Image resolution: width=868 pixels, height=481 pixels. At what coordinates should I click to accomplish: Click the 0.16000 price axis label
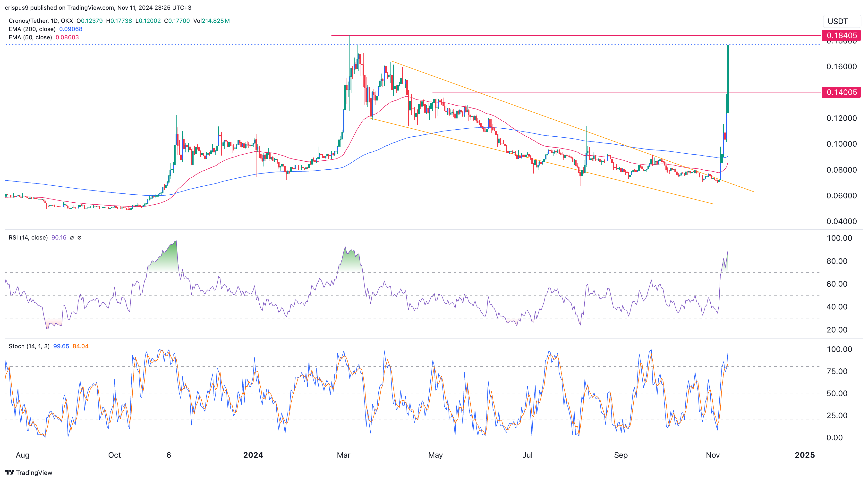pos(841,67)
